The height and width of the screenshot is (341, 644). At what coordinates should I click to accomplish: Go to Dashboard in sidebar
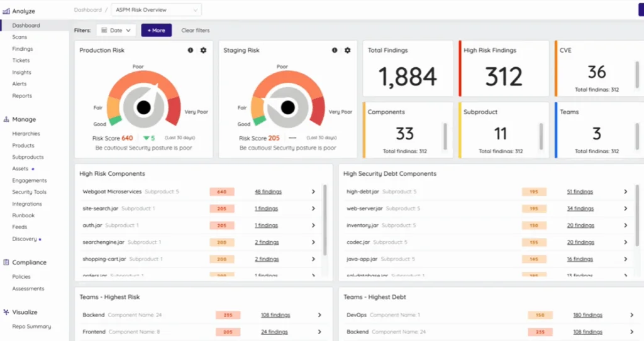(26, 26)
